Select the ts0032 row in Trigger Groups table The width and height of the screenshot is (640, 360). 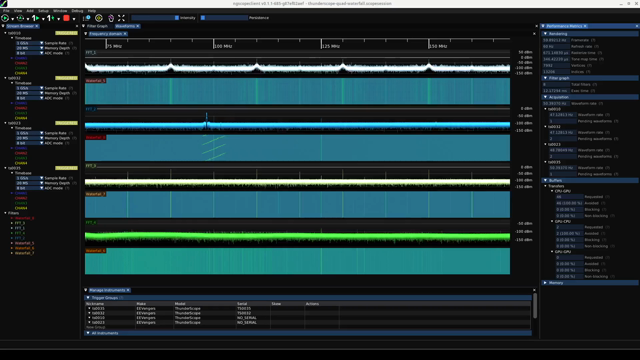308,313
